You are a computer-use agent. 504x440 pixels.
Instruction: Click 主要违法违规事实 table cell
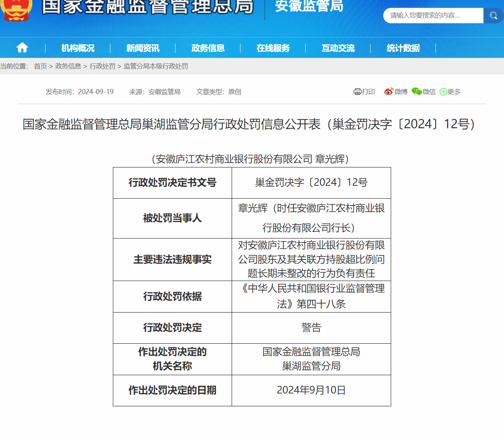point(172,259)
